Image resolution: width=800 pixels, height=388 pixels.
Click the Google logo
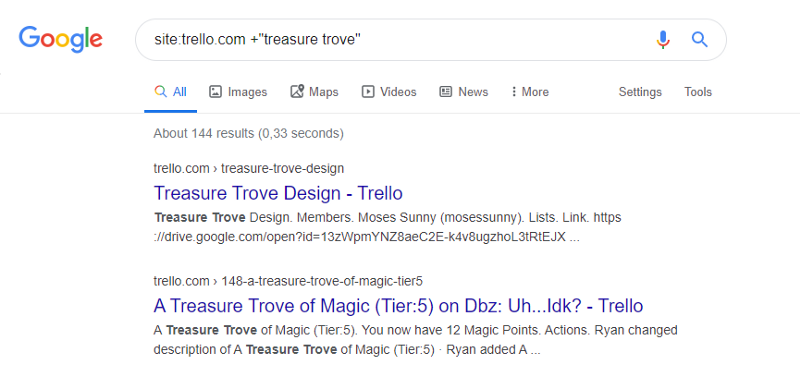point(61,39)
